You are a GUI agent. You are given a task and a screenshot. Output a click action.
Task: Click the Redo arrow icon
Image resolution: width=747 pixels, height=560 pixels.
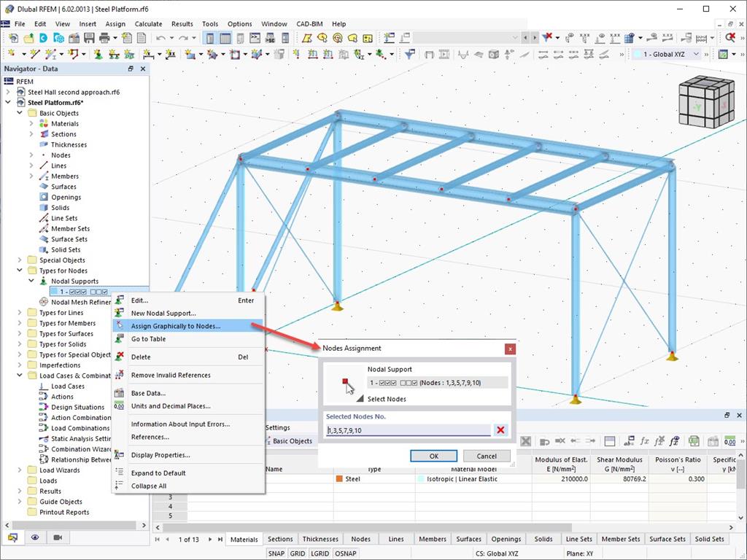click(183, 38)
